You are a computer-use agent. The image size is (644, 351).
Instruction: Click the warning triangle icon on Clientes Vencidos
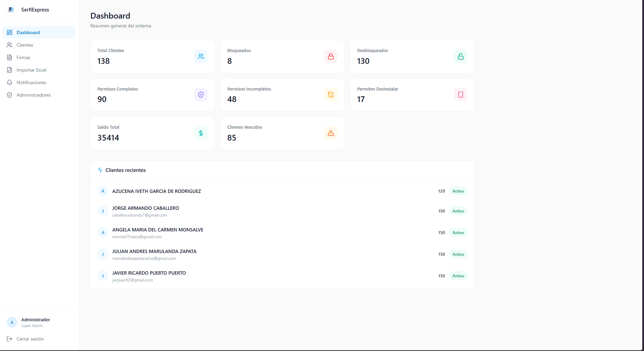pyautogui.click(x=330, y=133)
